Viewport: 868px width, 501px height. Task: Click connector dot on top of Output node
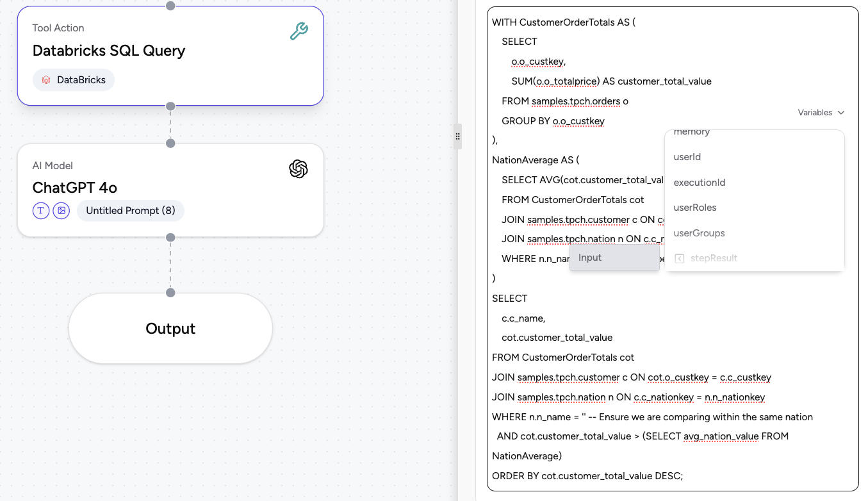(x=170, y=293)
